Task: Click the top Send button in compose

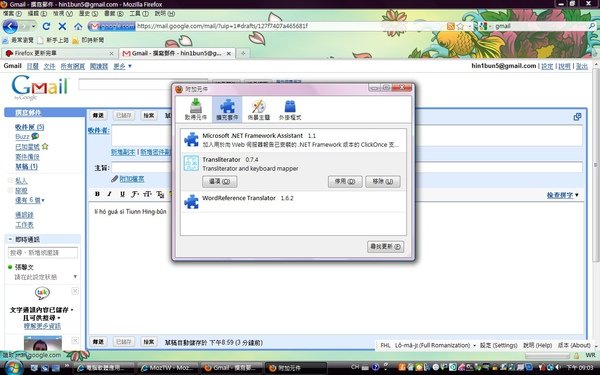Action: 98,115
